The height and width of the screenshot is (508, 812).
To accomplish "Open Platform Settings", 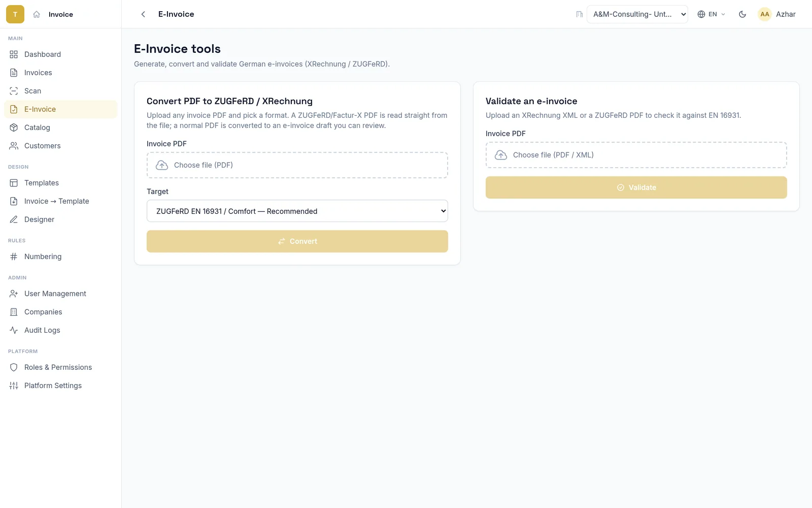I will 61,386.
